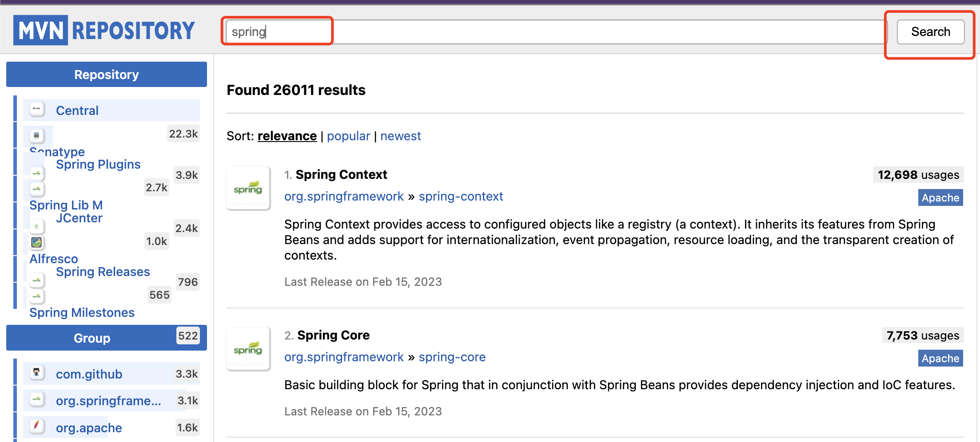Filter by Central repository
The height and width of the screenshot is (442, 980).
pyautogui.click(x=77, y=110)
